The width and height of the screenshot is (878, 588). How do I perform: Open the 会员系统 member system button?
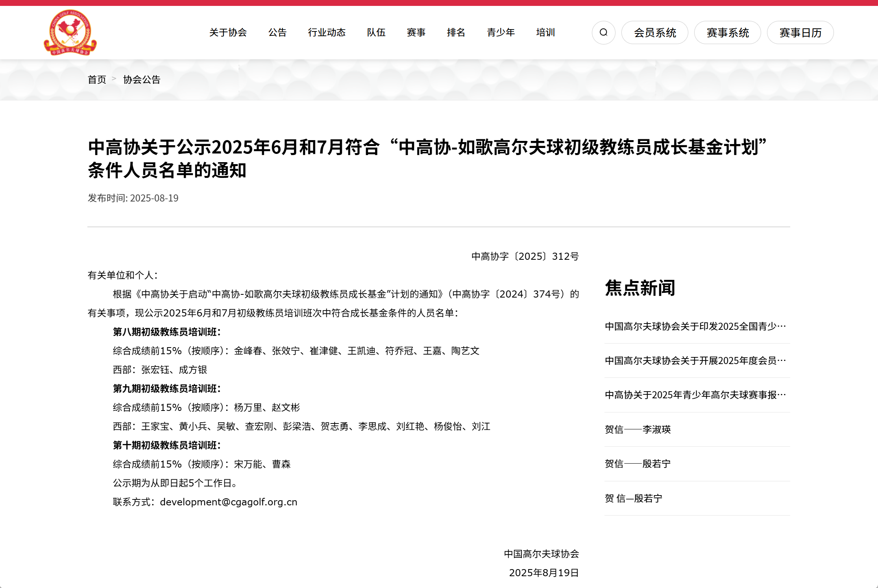point(654,33)
